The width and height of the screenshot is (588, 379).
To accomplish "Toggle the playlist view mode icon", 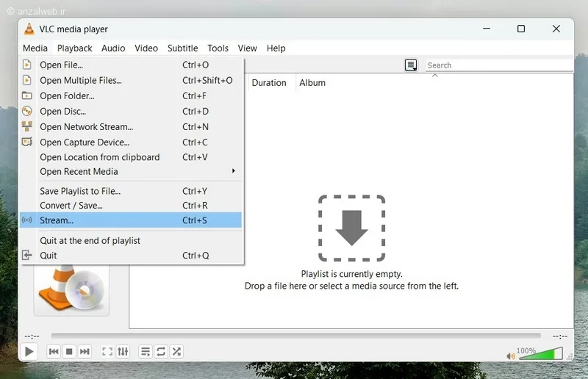I will point(411,65).
